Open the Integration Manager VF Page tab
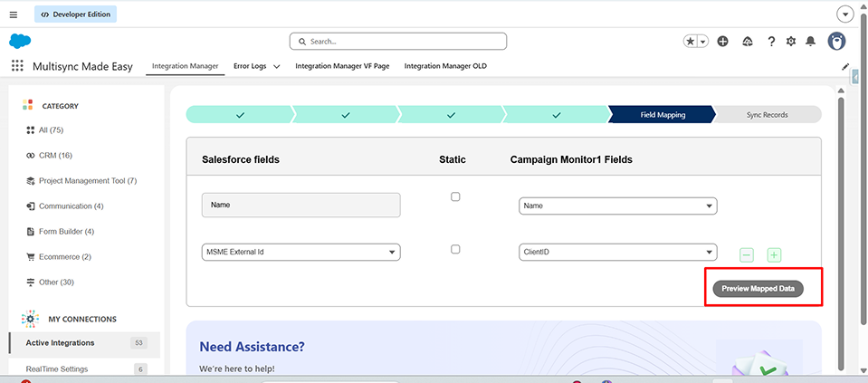Image resolution: width=868 pixels, height=383 pixels. point(342,66)
